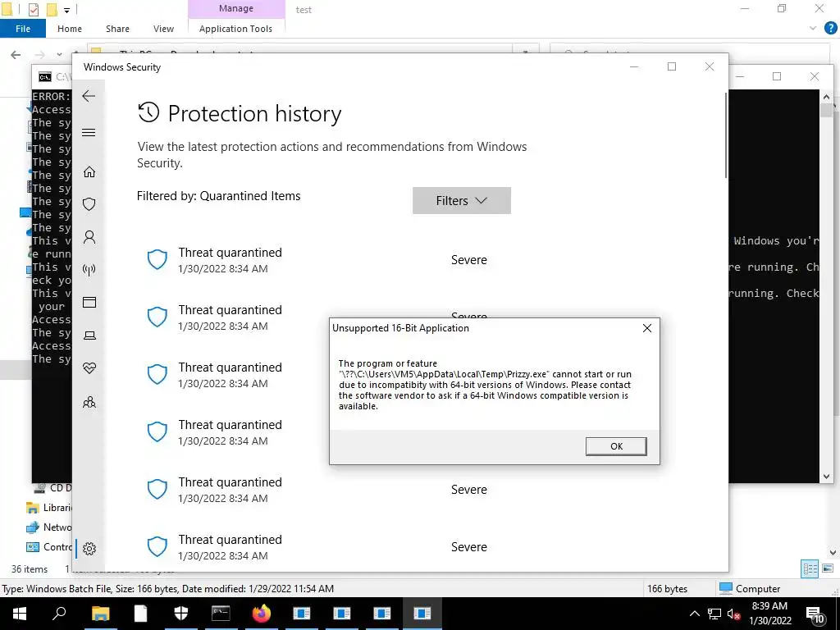
Task: Open recent locations dropdown in File Explorer
Action: 59,55
